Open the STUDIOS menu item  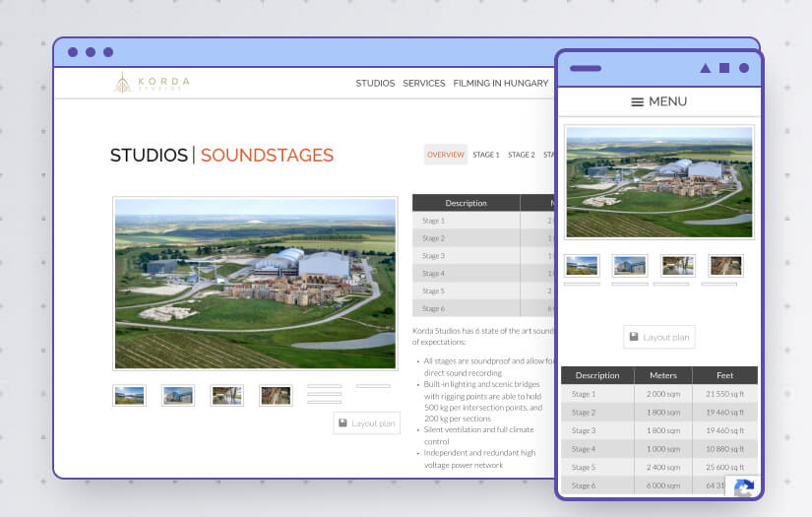pyautogui.click(x=375, y=83)
